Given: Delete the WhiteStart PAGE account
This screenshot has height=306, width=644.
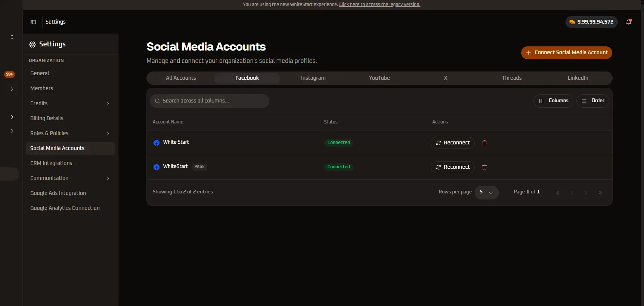Looking at the screenshot, I should pyautogui.click(x=484, y=167).
